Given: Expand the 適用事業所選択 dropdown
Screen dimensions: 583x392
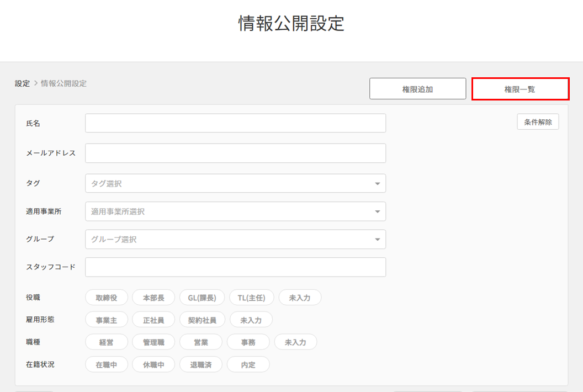Looking at the screenshot, I should pos(235,211).
